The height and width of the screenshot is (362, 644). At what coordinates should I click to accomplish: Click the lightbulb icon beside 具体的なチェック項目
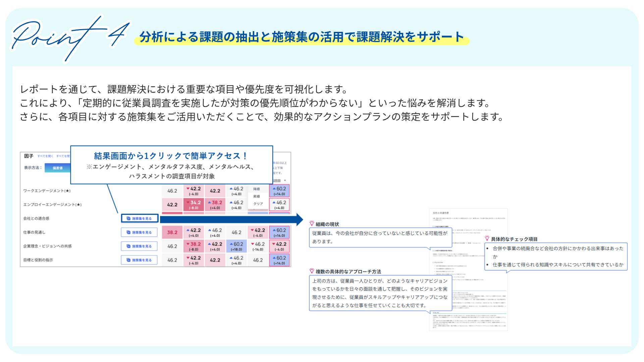pyautogui.click(x=487, y=238)
